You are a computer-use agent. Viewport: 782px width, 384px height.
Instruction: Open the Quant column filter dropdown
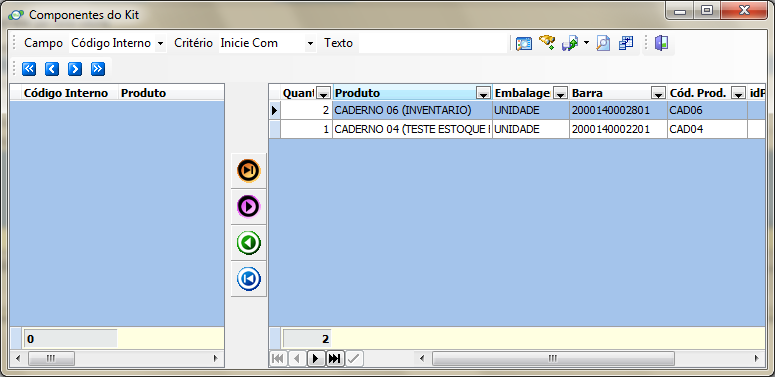(x=324, y=93)
